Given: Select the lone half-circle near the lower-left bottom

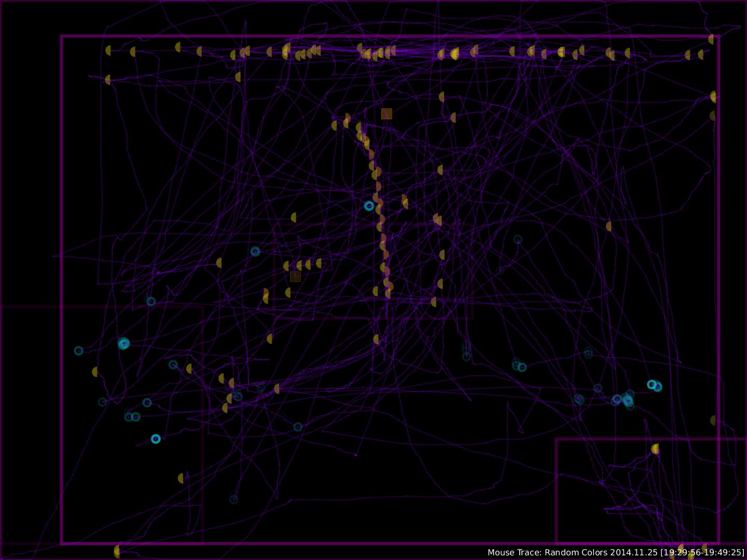Looking at the screenshot, I should pos(181,478).
